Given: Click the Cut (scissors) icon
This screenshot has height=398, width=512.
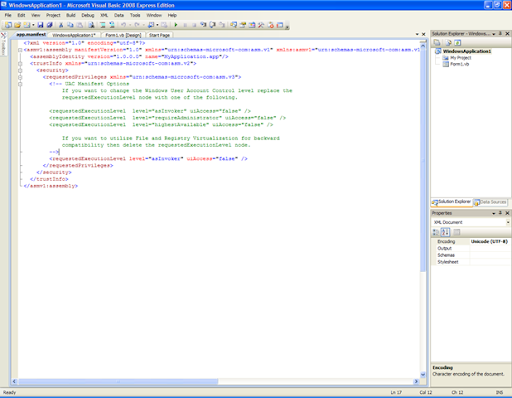Looking at the screenshot, I should point(61,25).
